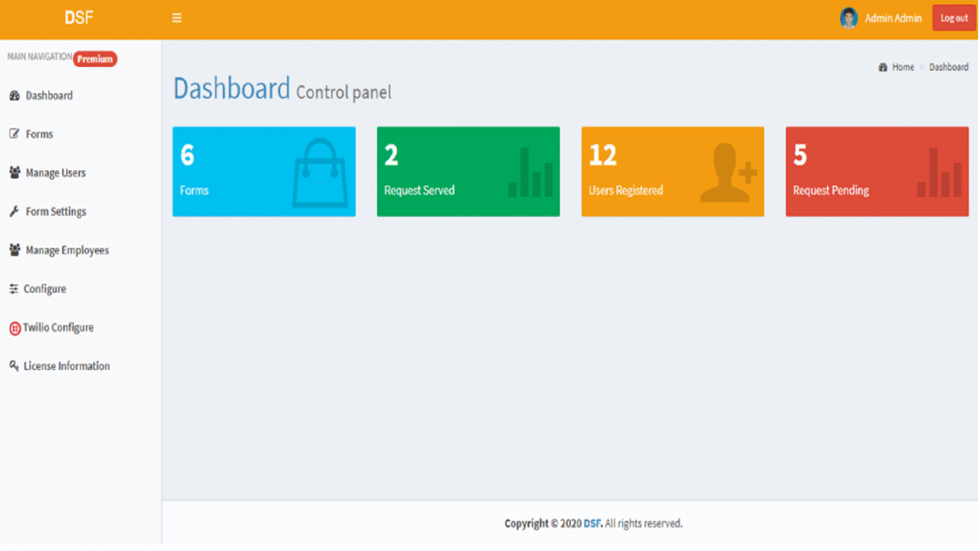
Task: Go to Manage Users page
Action: pos(56,173)
